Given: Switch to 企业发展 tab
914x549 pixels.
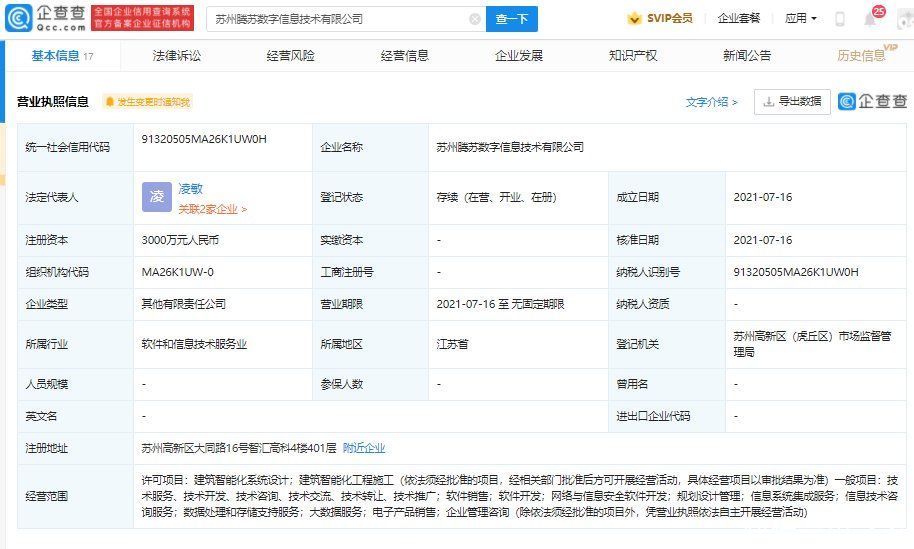Looking at the screenshot, I should tap(519, 56).
